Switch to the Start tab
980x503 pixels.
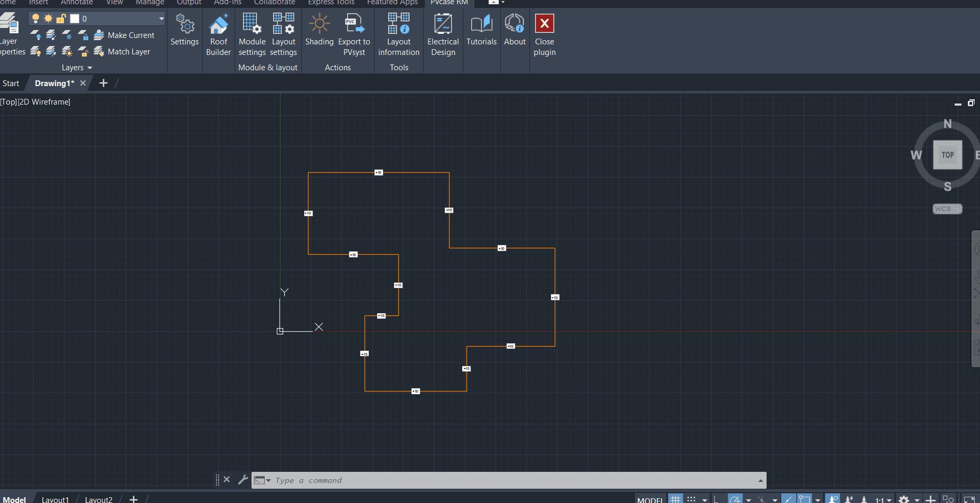[11, 83]
